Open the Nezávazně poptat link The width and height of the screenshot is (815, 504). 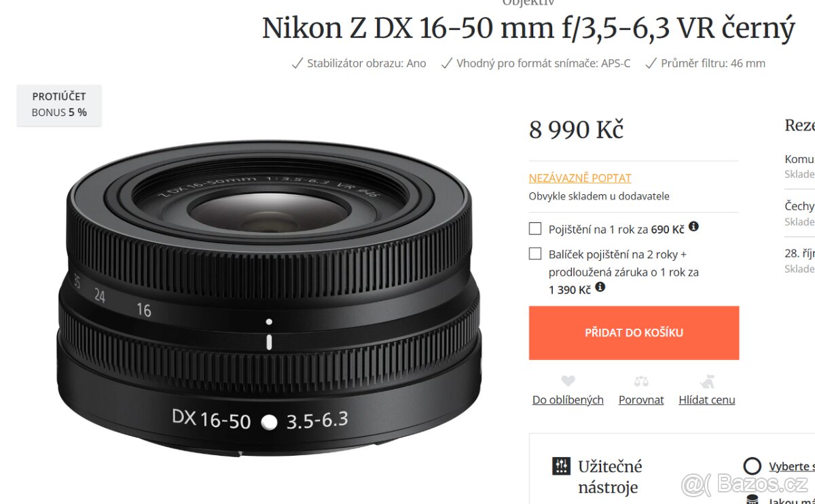(580, 178)
